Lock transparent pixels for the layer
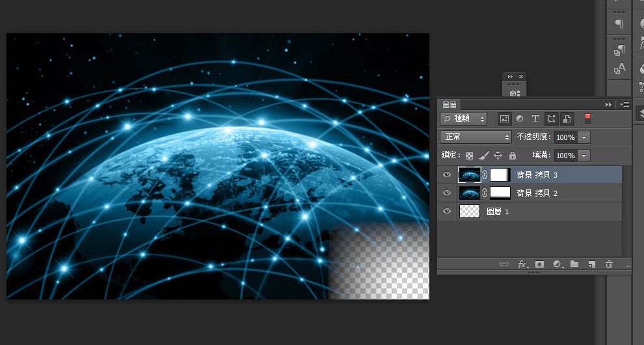This screenshot has width=644, height=345. point(469,156)
